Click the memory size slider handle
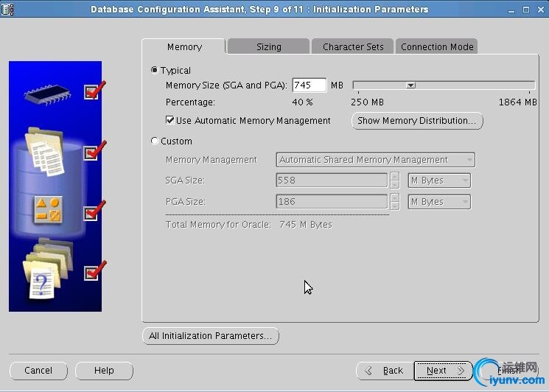Screen dimensions: 549x392 (x=411, y=85)
